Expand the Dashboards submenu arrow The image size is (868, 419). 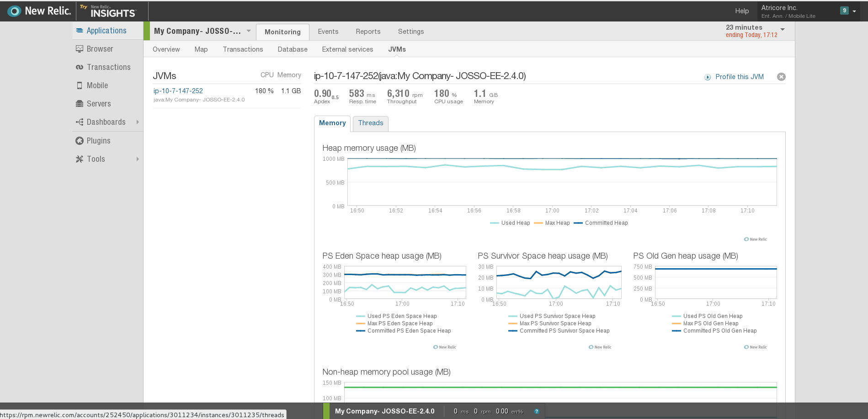137,122
